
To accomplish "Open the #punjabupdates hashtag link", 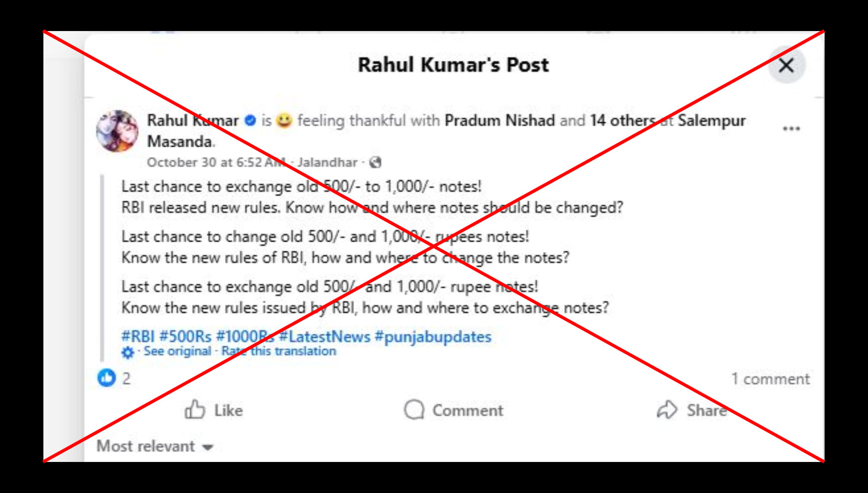I will [x=433, y=337].
